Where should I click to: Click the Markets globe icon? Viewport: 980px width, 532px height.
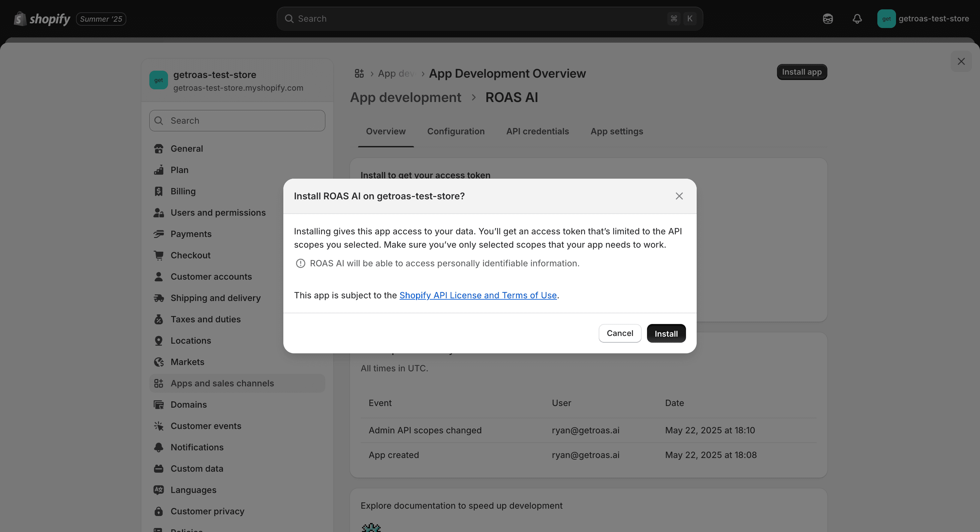[159, 362]
